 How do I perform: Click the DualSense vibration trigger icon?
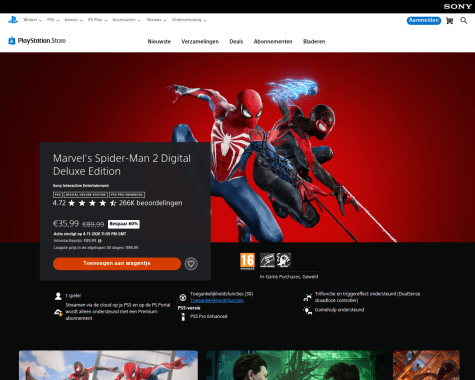tap(307, 297)
